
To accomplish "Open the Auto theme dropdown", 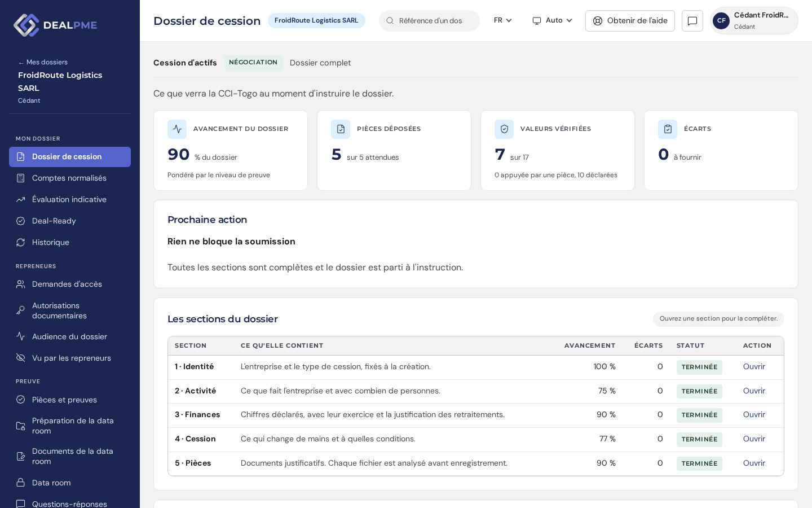I will click(552, 20).
